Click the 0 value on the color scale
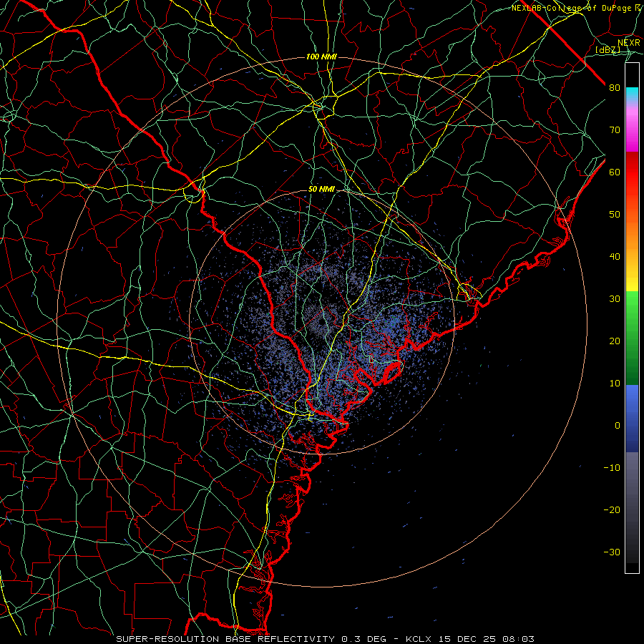This screenshot has width=644, height=644. click(618, 426)
